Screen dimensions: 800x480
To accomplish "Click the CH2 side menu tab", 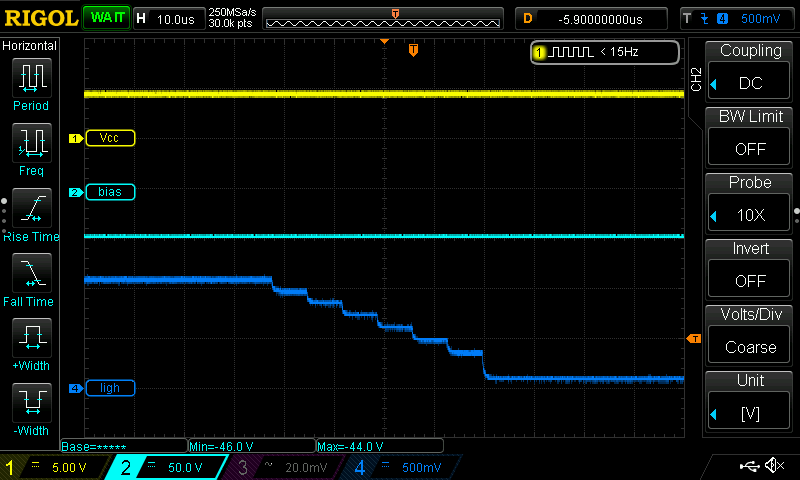I will pos(696,79).
